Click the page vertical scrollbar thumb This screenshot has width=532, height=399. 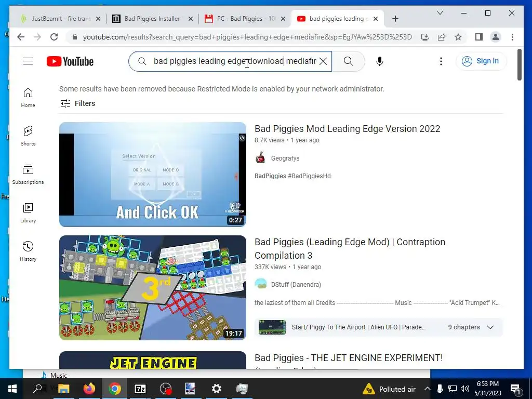(x=519, y=64)
